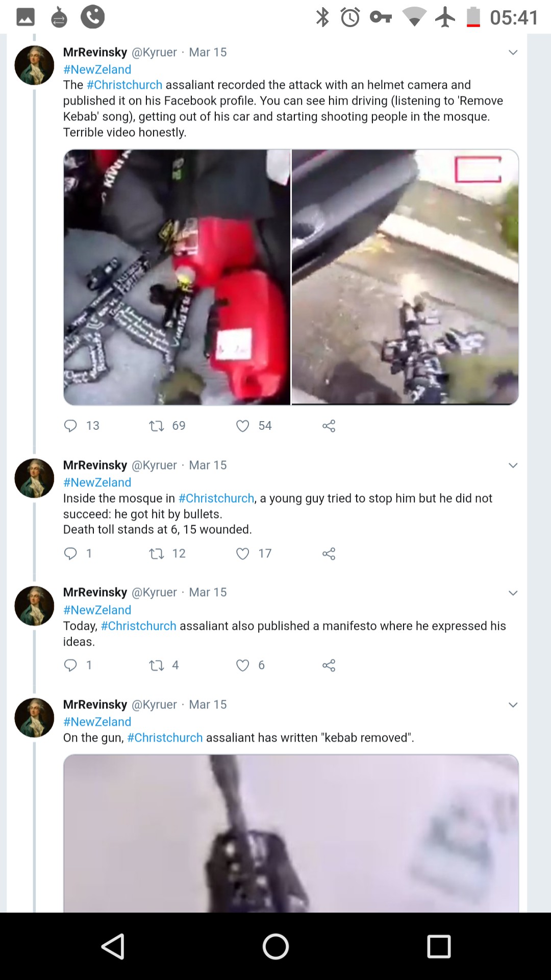Image resolution: width=551 pixels, height=980 pixels.
Task: Expand options chevron on the first tweet
Action: coord(513,53)
